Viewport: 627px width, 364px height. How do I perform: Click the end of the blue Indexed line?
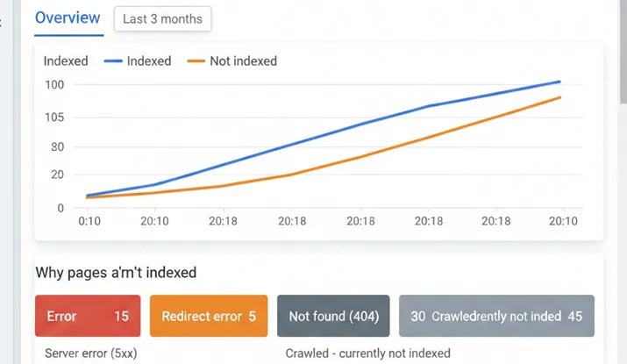point(559,82)
